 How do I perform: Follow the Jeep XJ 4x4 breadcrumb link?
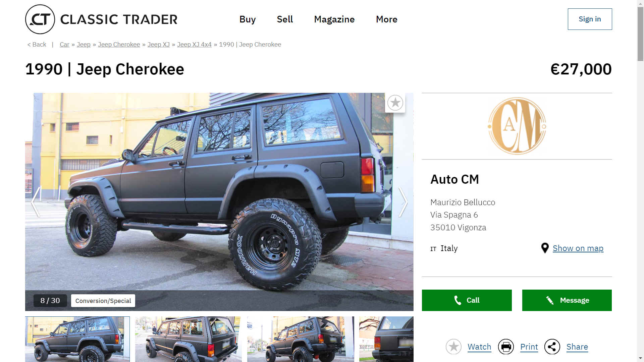pyautogui.click(x=194, y=45)
